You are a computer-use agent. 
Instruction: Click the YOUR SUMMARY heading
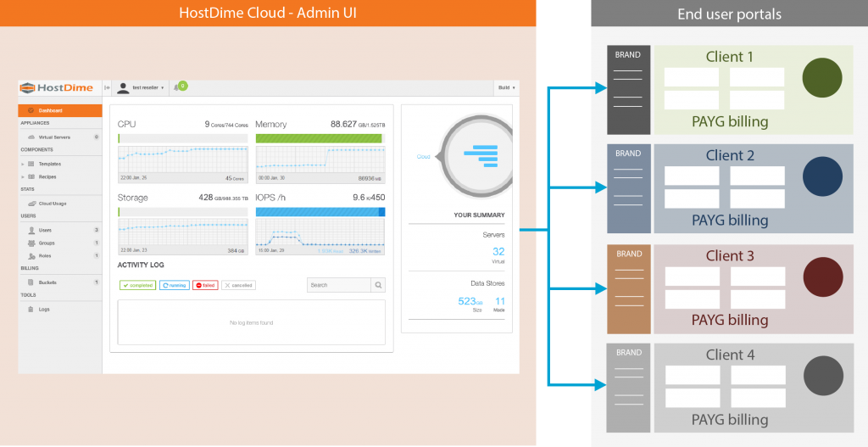pyautogui.click(x=479, y=215)
